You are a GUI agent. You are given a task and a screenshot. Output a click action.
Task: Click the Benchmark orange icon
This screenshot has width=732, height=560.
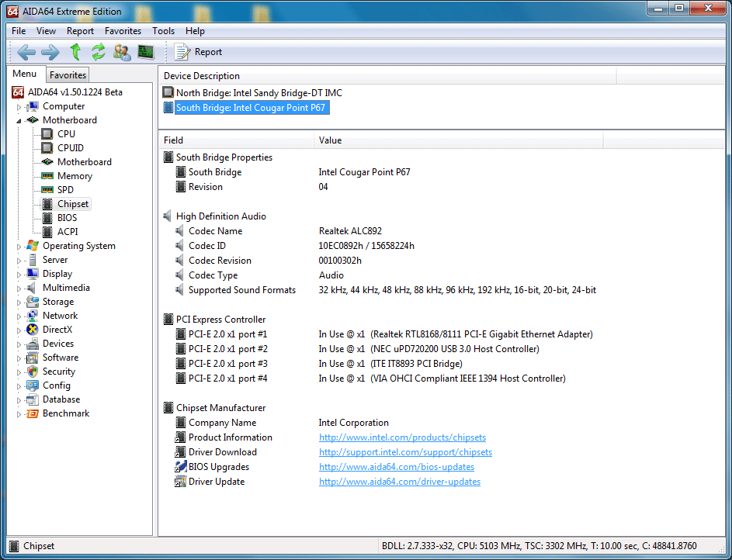click(x=33, y=413)
